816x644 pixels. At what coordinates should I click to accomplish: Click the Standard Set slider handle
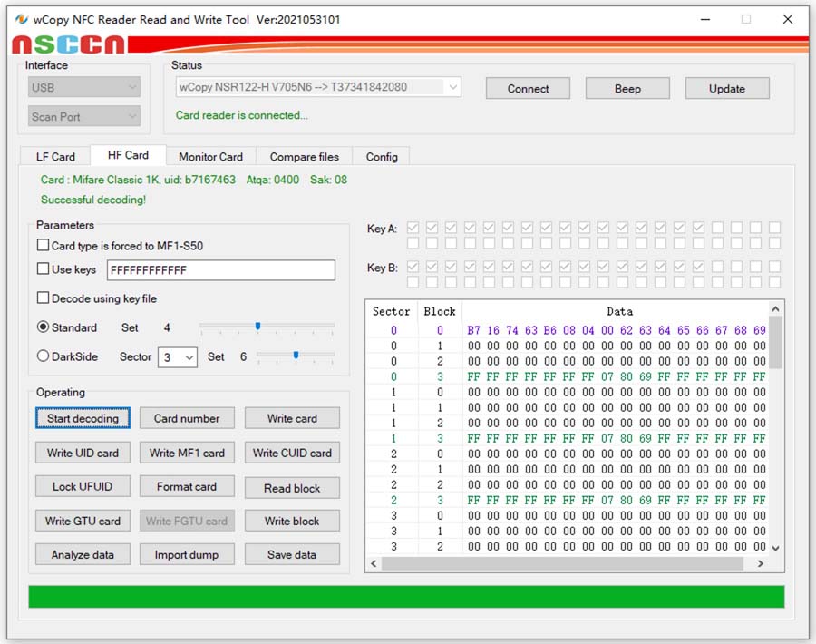[257, 327]
